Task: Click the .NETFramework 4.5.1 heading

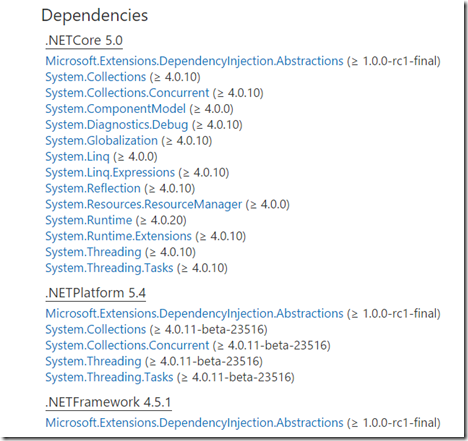Action: point(108,402)
